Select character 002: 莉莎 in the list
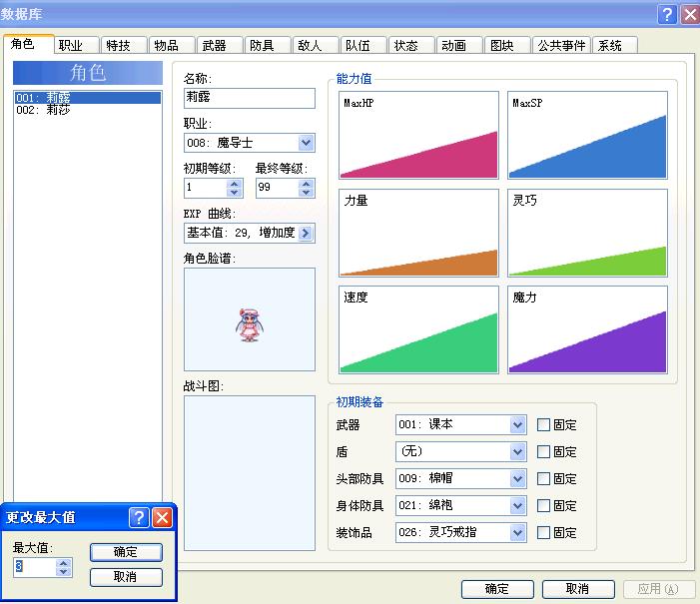 [x=88, y=110]
